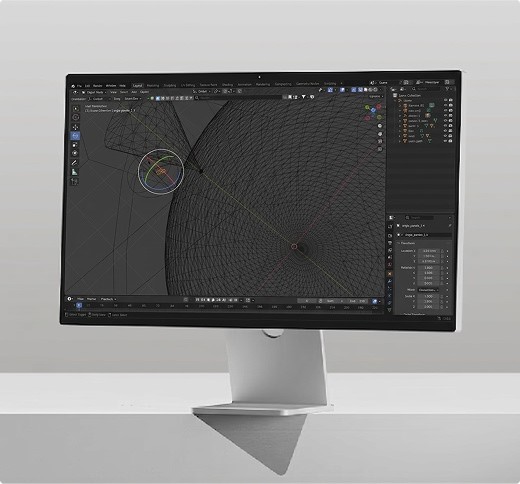Select the Select Box tool in viewport toolbar
Viewport: 520px width, 484px height.
point(76,109)
